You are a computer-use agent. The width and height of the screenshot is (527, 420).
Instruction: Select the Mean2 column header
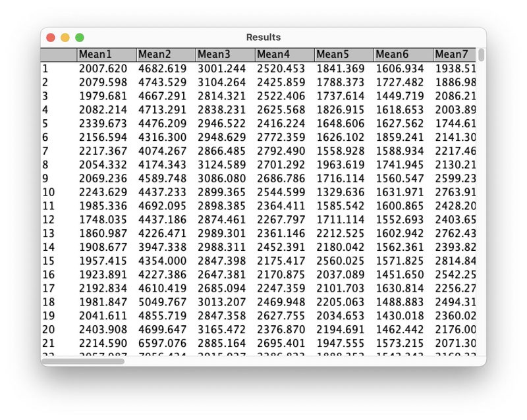(166, 55)
